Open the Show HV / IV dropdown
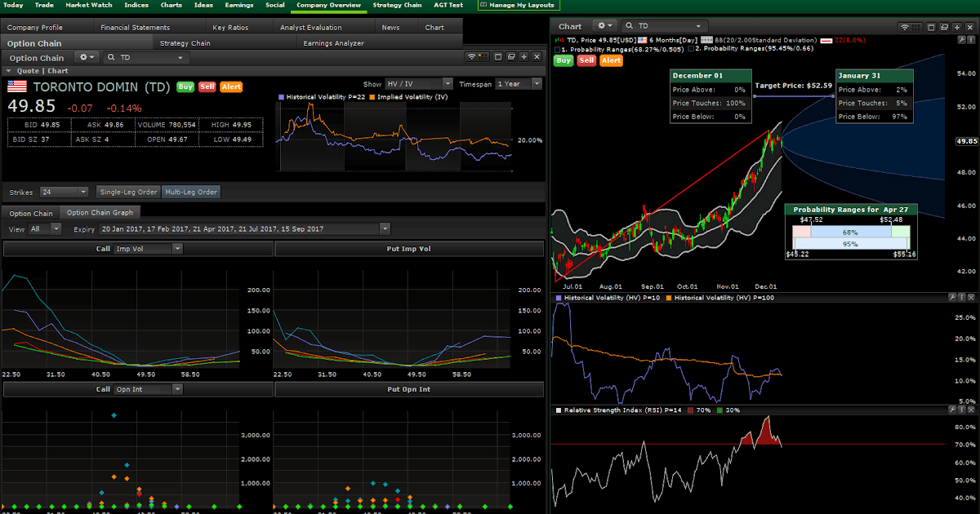980x514 pixels. point(419,83)
